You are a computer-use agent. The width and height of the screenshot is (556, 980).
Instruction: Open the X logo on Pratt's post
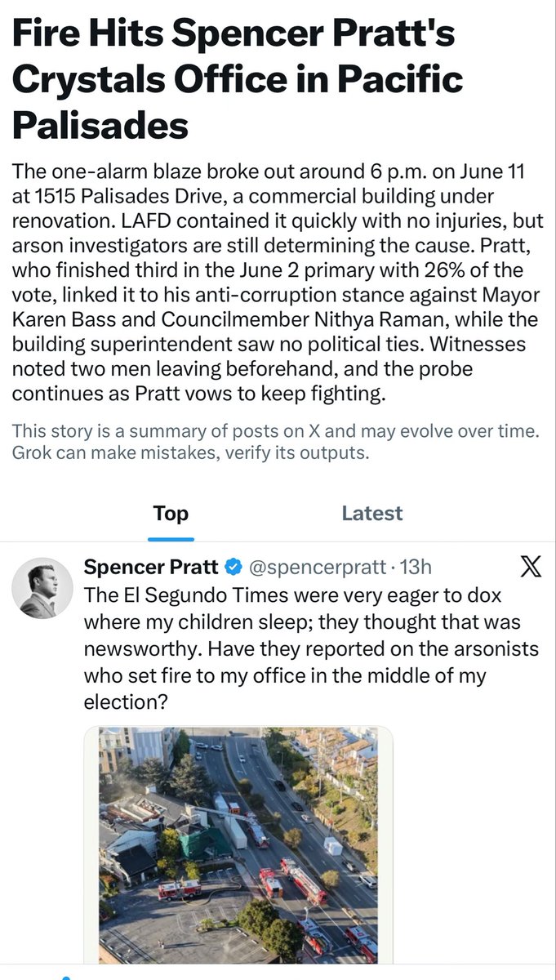[530, 568]
